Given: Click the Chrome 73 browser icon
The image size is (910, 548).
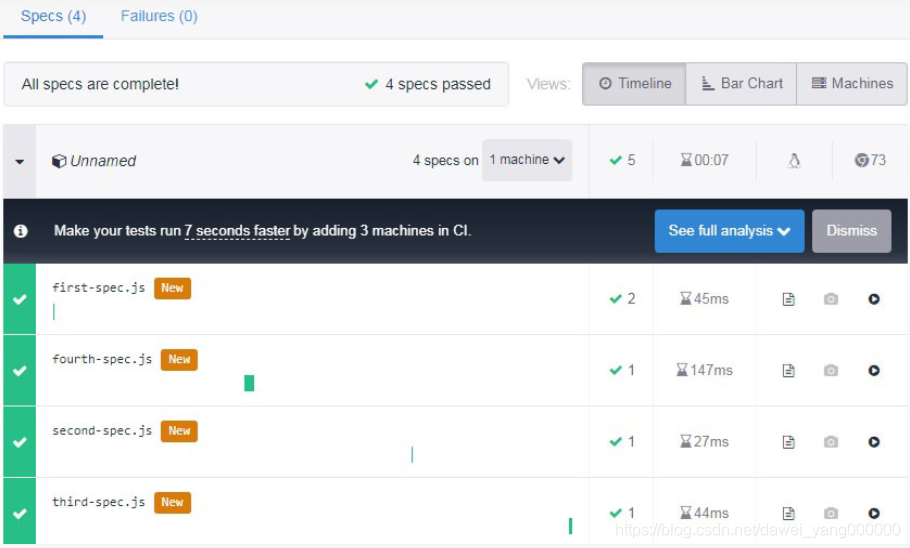Looking at the screenshot, I should point(861,160).
